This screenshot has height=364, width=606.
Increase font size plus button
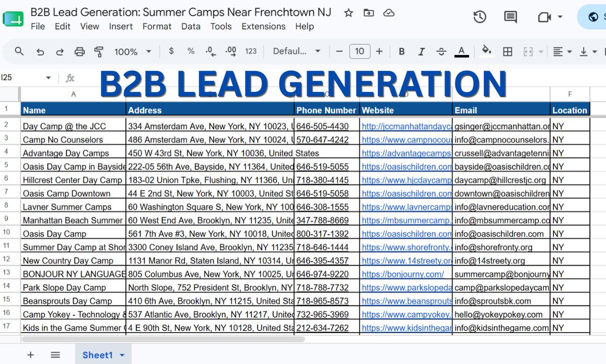coord(379,51)
